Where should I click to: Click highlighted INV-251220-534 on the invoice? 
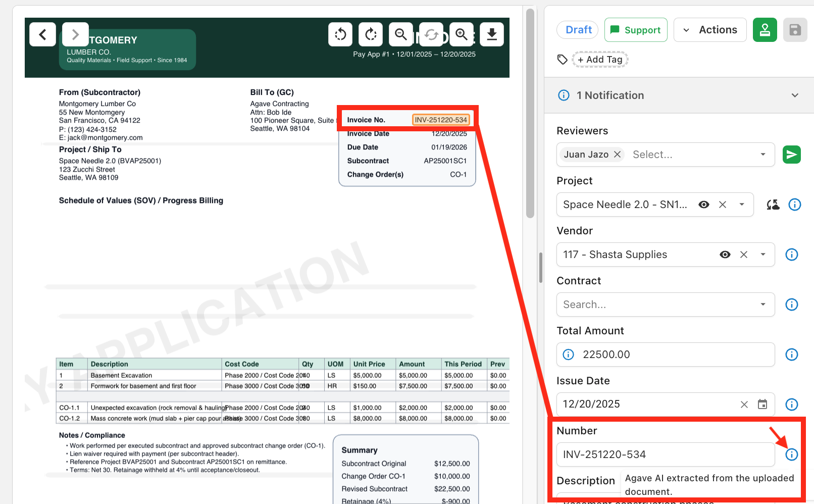click(441, 120)
